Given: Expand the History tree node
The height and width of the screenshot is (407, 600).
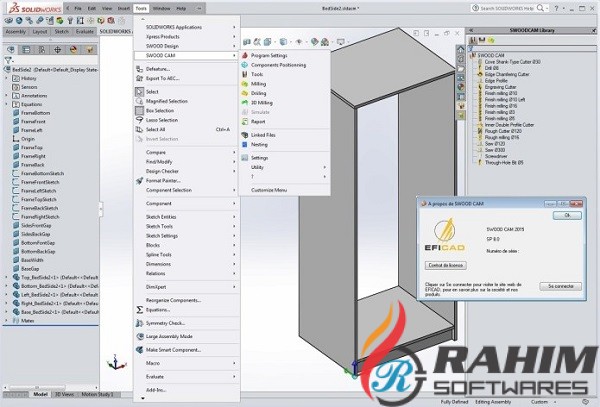Looking at the screenshot, I should [7, 78].
